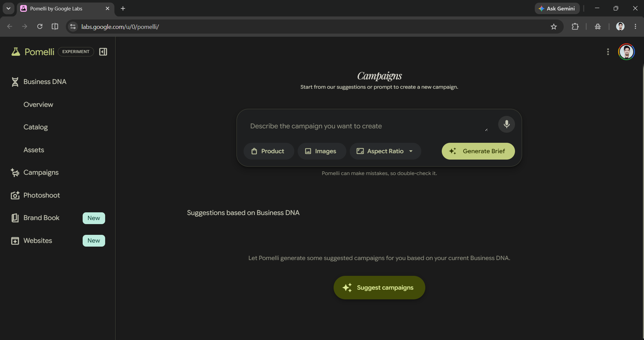Image resolution: width=644 pixels, height=340 pixels.
Task: Click the Photoshoot camera icon
Action: tap(15, 195)
